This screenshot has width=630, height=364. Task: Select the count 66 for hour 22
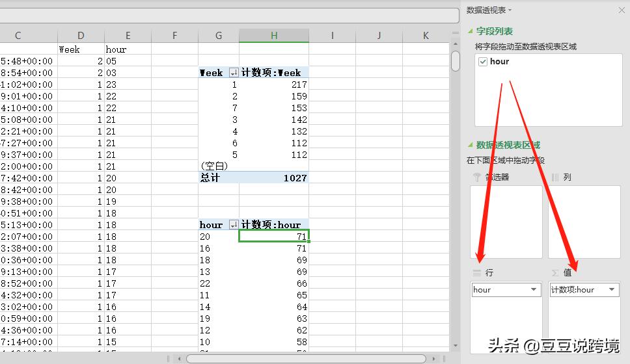274,283
